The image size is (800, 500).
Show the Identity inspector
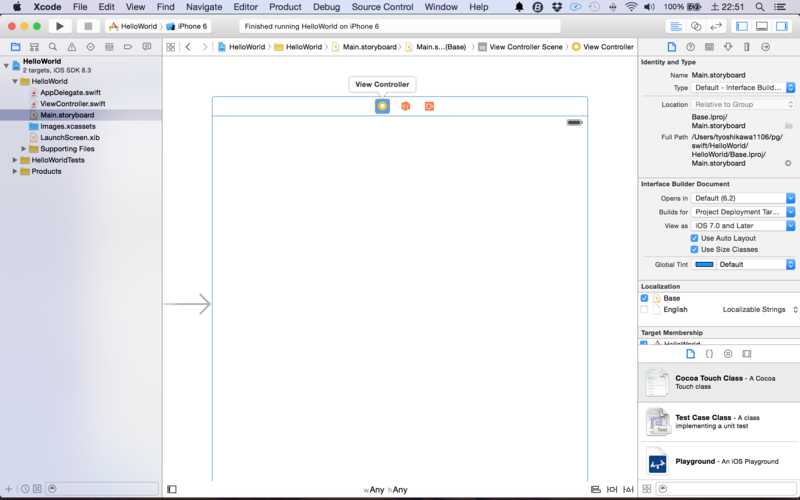709,47
